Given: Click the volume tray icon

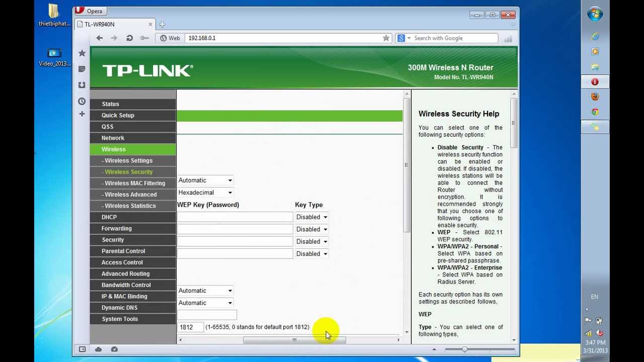Looking at the screenshot, I should pos(600,333).
